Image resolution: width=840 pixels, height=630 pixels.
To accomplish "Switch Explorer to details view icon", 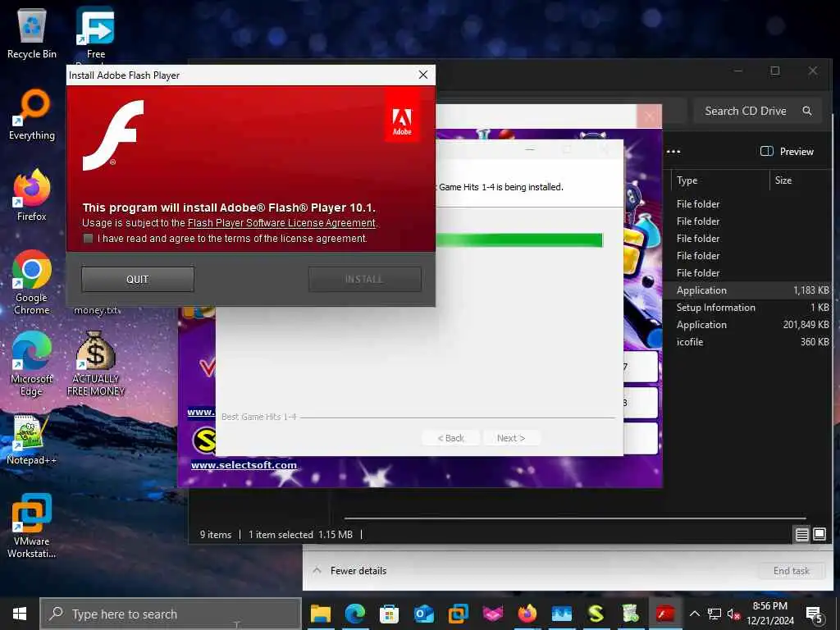I will tap(801, 534).
